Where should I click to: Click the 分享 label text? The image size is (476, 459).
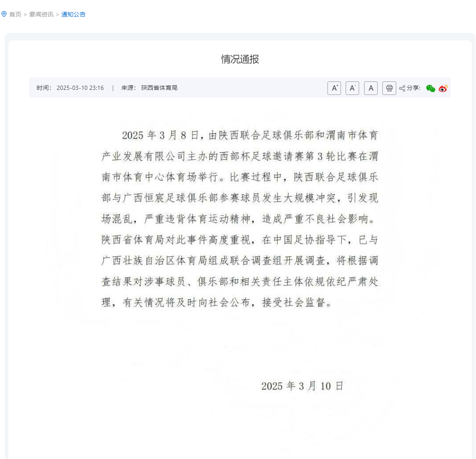click(414, 88)
